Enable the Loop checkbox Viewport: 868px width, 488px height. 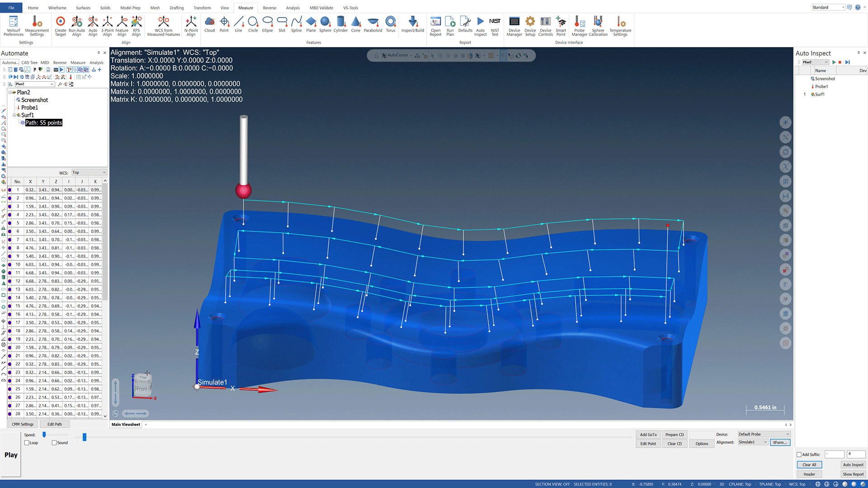click(27, 443)
